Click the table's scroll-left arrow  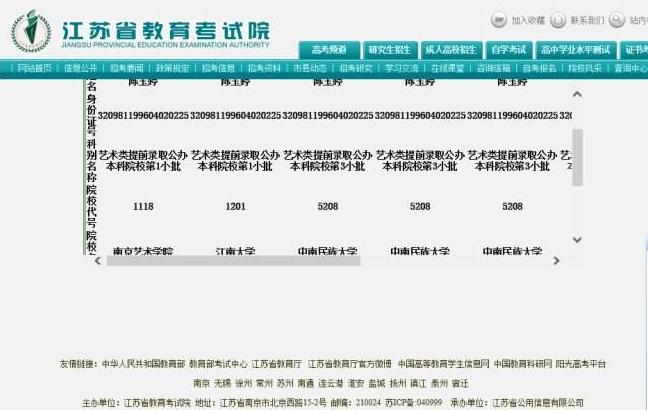(98, 261)
